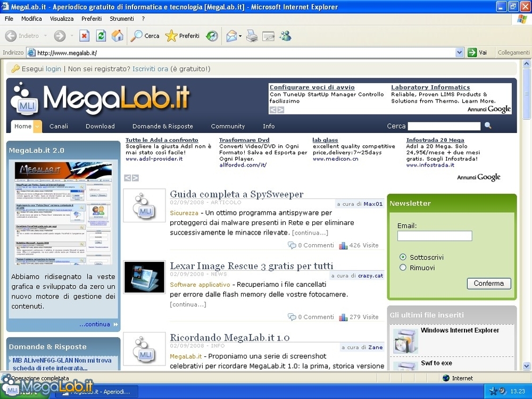Click the comments bubble icon for SpySweeper
The height and width of the screenshot is (399, 532).
point(292,245)
